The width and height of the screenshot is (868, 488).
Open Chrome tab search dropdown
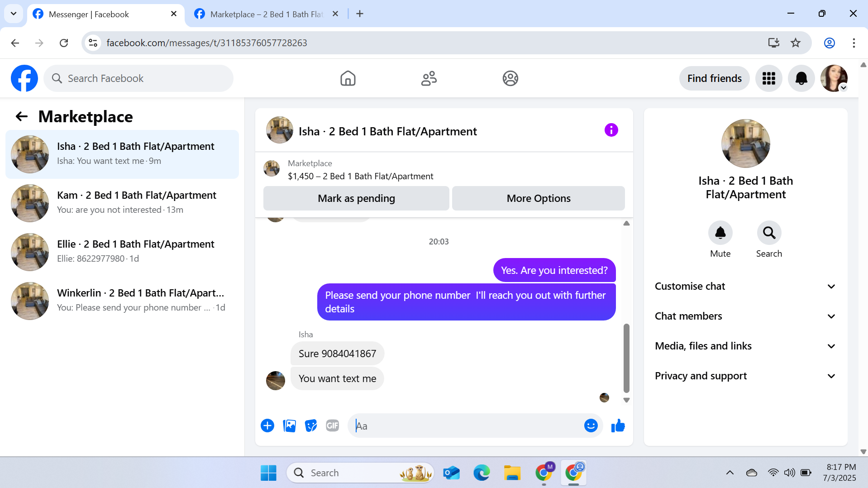[x=14, y=14]
